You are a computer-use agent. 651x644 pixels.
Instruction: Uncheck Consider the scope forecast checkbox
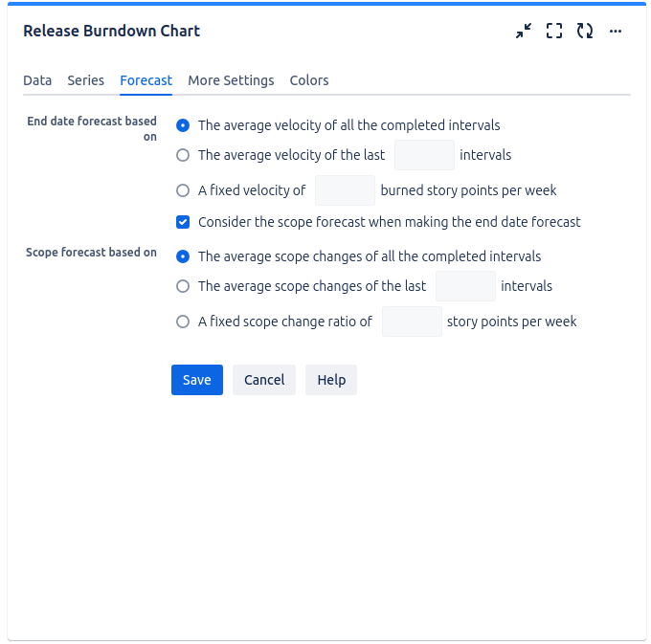click(183, 222)
